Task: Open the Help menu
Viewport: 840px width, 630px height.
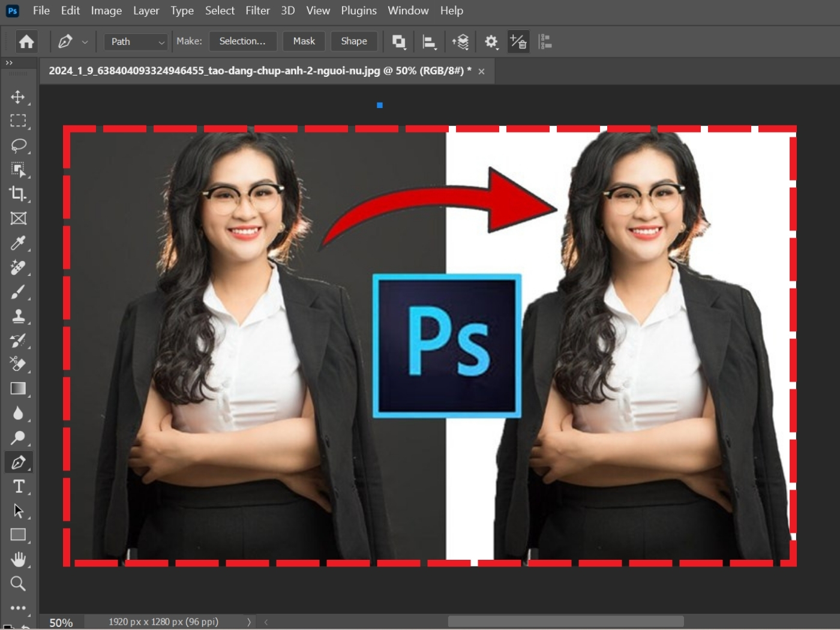Action: 451,11
